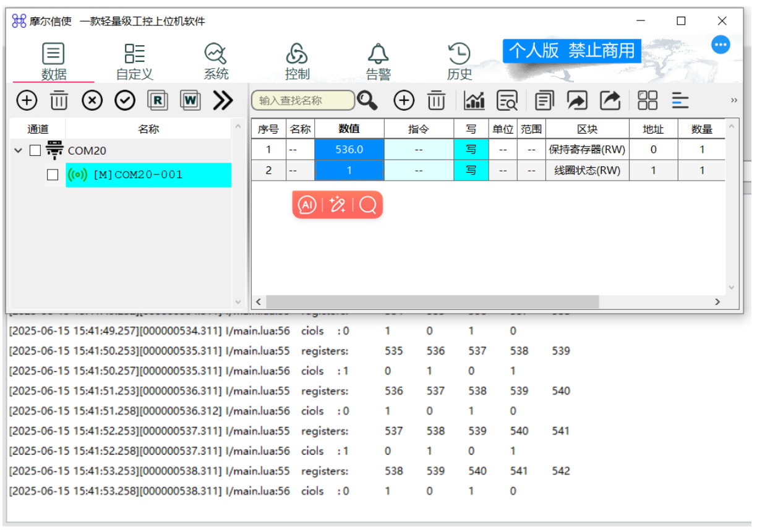757x532 pixels.
Task: Tick the checkbox for [M]COM20-001 device
Action: tap(53, 175)
